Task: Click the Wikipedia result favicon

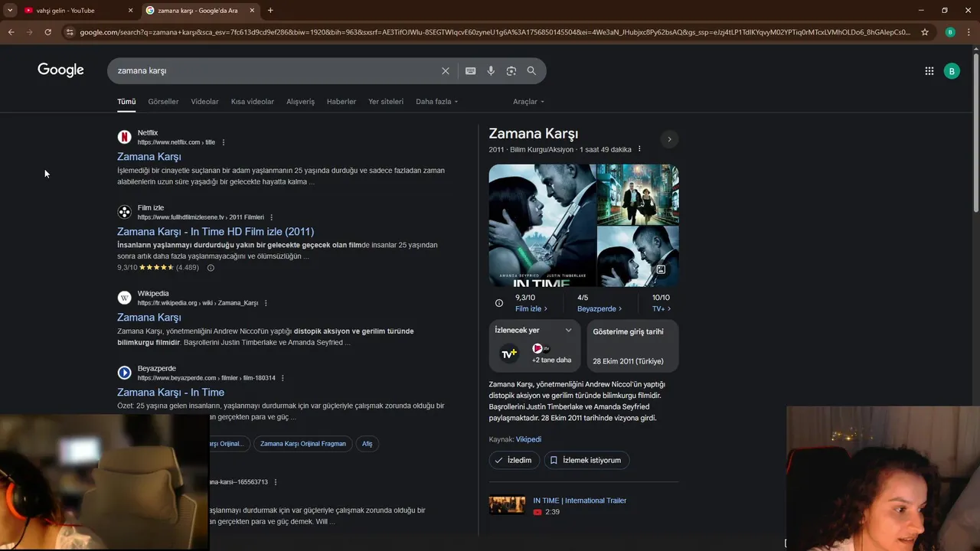Action: click(x=124, y=298)
